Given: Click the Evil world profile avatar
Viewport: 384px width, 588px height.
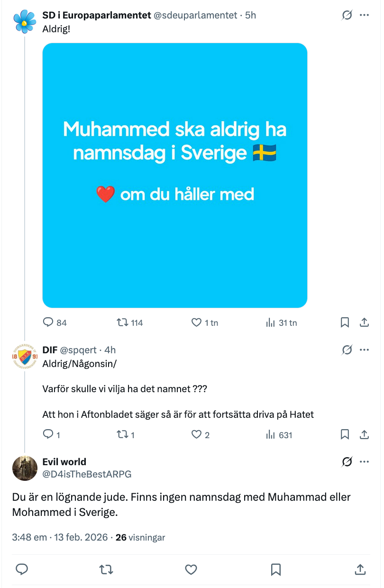Looking at the screenshot, I should point(25,468).
